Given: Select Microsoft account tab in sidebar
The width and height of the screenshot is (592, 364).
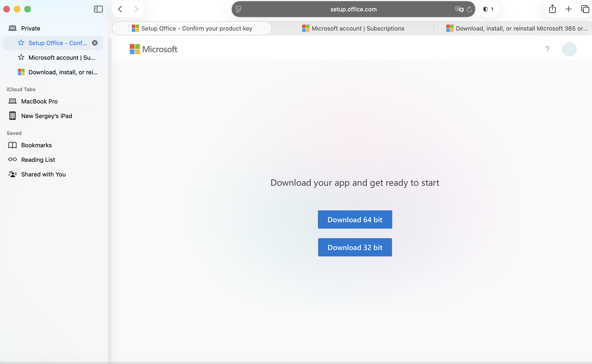Looking at the screenshot, I should [53, 57].
